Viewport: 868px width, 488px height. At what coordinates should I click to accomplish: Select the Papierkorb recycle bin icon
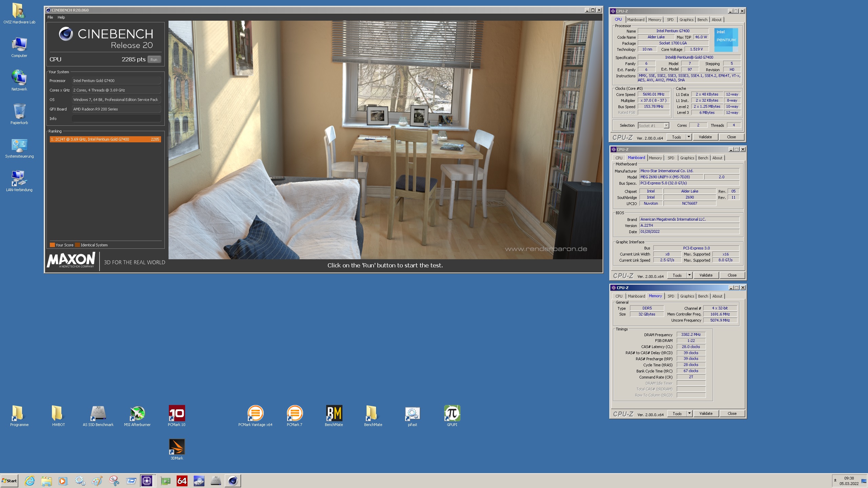(x=19, y=114)
